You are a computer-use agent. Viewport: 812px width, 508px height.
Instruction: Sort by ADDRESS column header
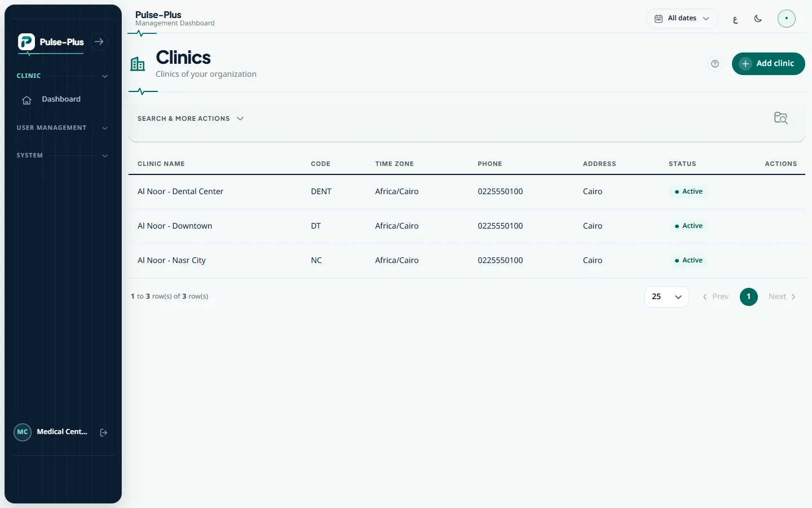pos(599,164)
